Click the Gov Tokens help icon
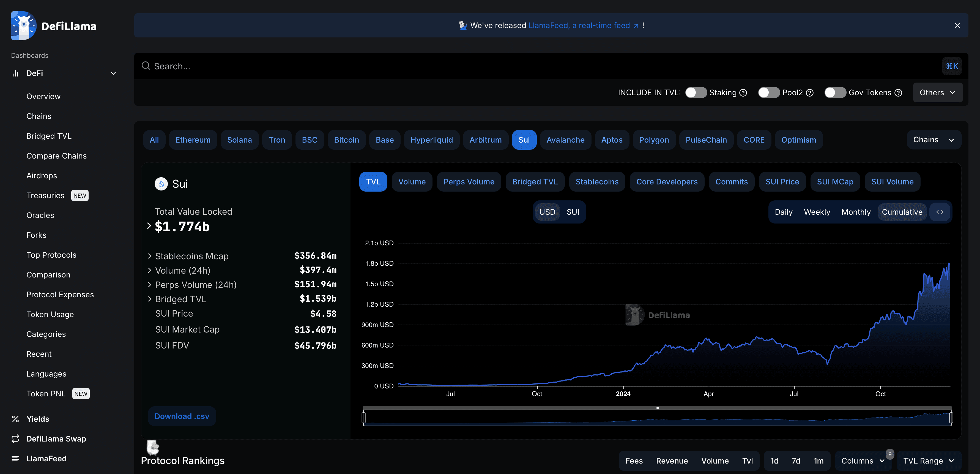The image size is (980, 474). (898, 93)
